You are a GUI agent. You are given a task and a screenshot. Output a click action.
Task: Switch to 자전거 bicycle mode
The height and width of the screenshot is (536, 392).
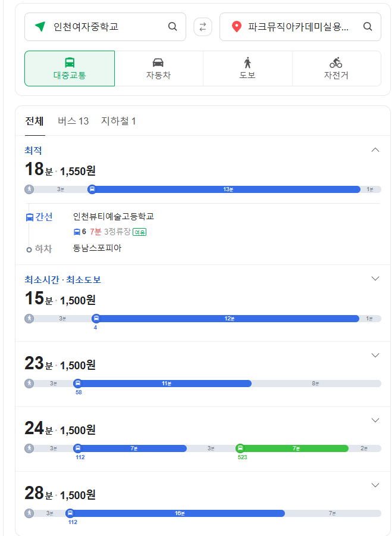click(336, 68)
